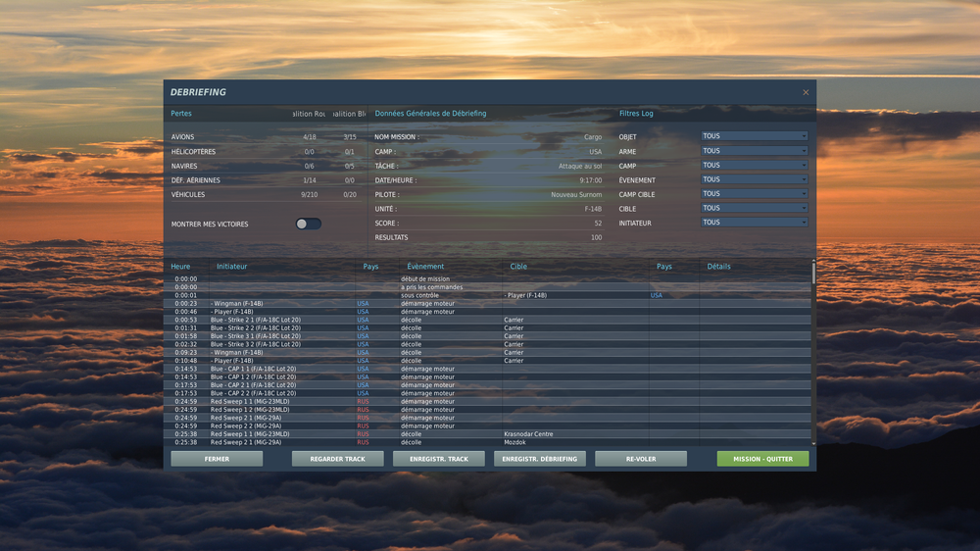Image resolution: width=980 pixels, height=551 pixels.
Task: Click the pilot name Nouveau Surnom
Action: [576, 194]
